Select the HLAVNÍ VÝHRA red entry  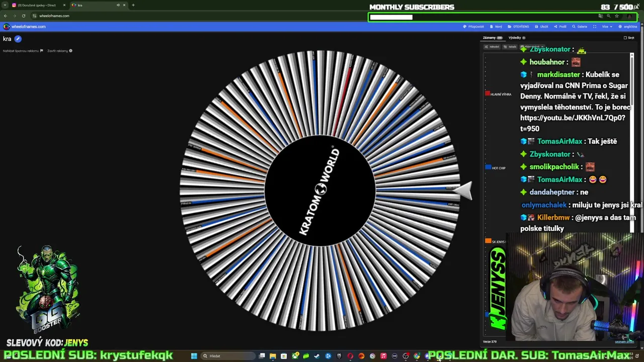498,94
